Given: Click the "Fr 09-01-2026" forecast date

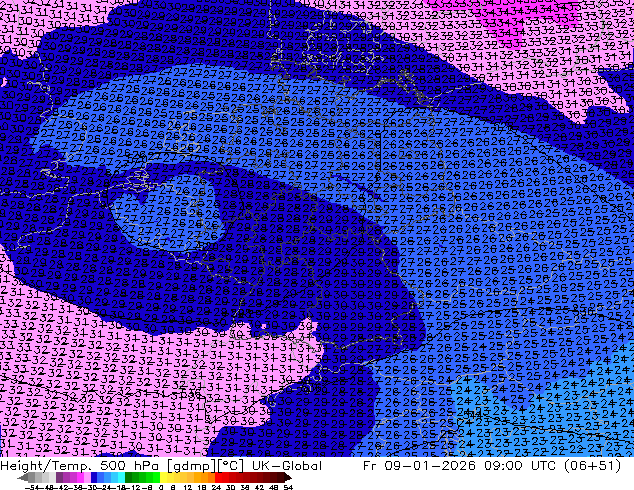Looking at the screenshot, I should 419,466.
